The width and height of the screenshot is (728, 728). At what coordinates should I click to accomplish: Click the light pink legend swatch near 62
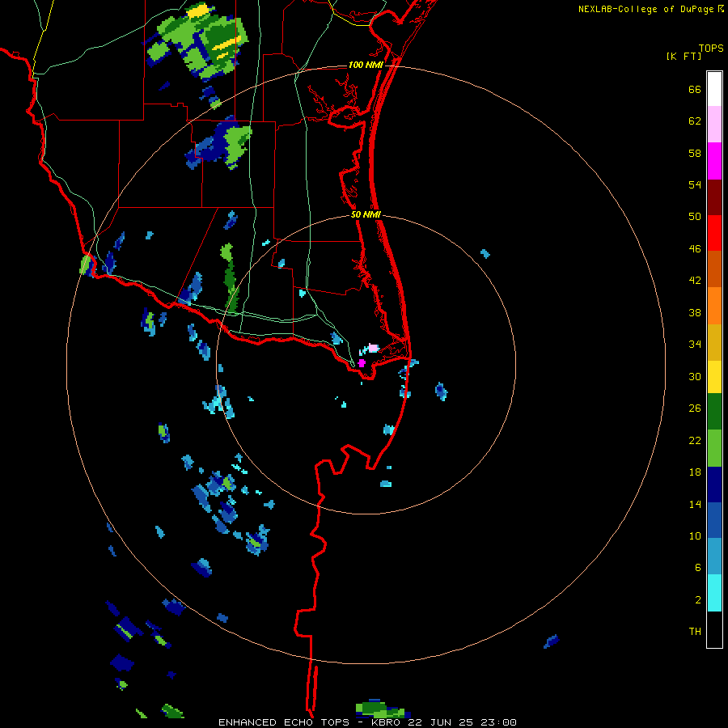pyautogui.click(x=714, y=125)
